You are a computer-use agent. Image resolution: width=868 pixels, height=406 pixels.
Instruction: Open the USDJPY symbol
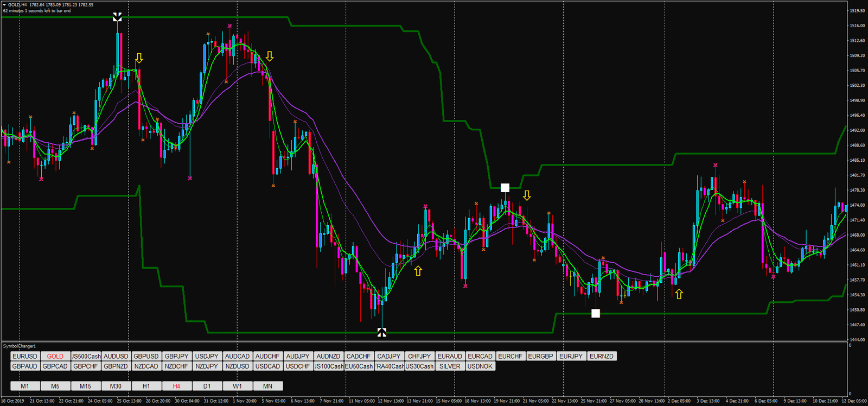pos(207,356)
